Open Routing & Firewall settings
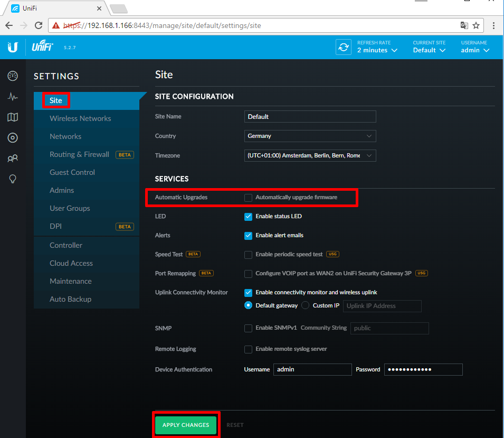 click(x=87, y=154)
